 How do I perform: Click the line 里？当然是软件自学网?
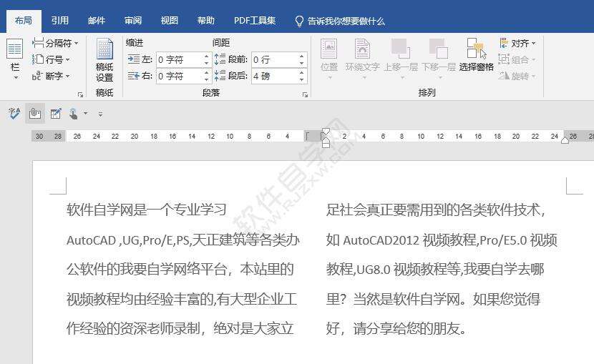434,300
